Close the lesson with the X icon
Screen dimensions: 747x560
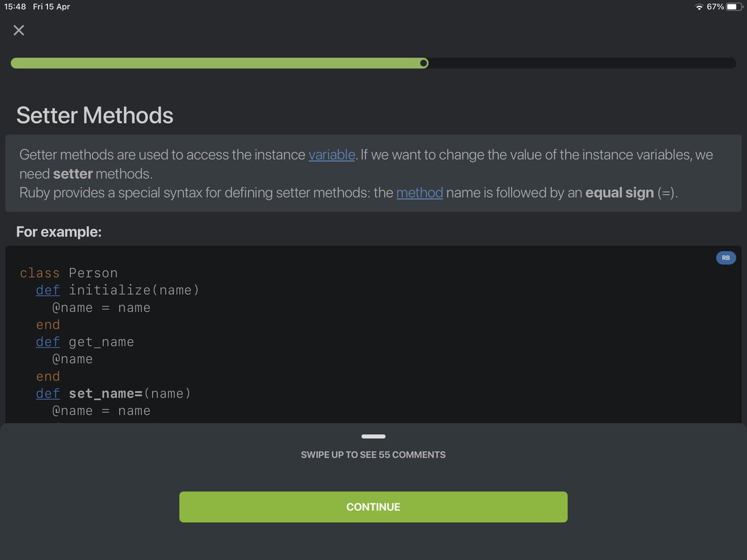pos(19,30)
